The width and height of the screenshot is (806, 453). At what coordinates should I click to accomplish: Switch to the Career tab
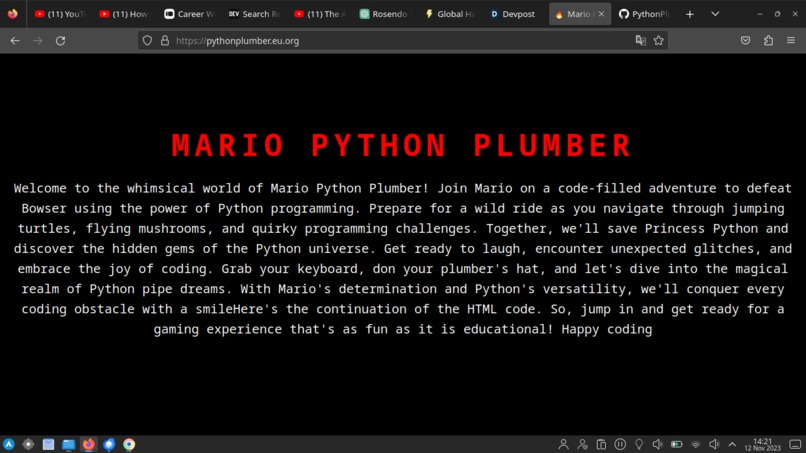(189, 14)
